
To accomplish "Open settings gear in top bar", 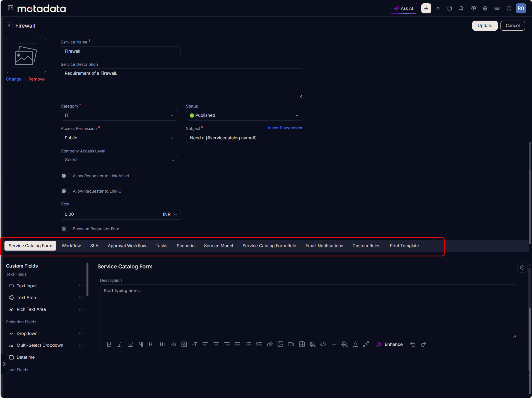I will [485, 8].
